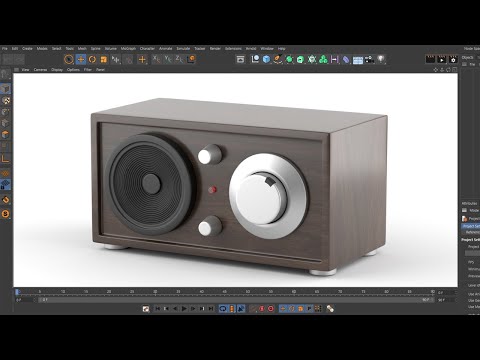This screenshot has width=480, height=360.
Task: Toggle the X axis lock
Action: pos(156,59)
